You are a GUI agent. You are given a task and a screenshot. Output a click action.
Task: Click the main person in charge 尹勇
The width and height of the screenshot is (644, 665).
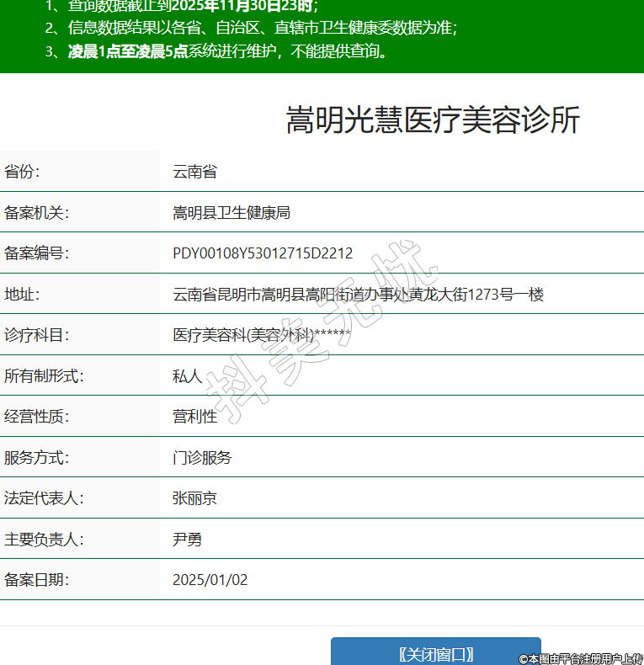187,540
